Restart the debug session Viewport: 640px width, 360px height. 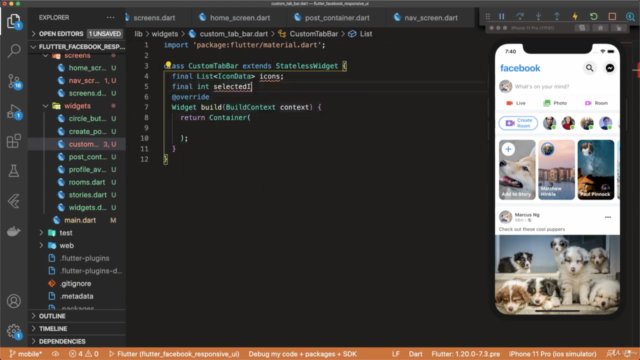[x=594, y=16]
